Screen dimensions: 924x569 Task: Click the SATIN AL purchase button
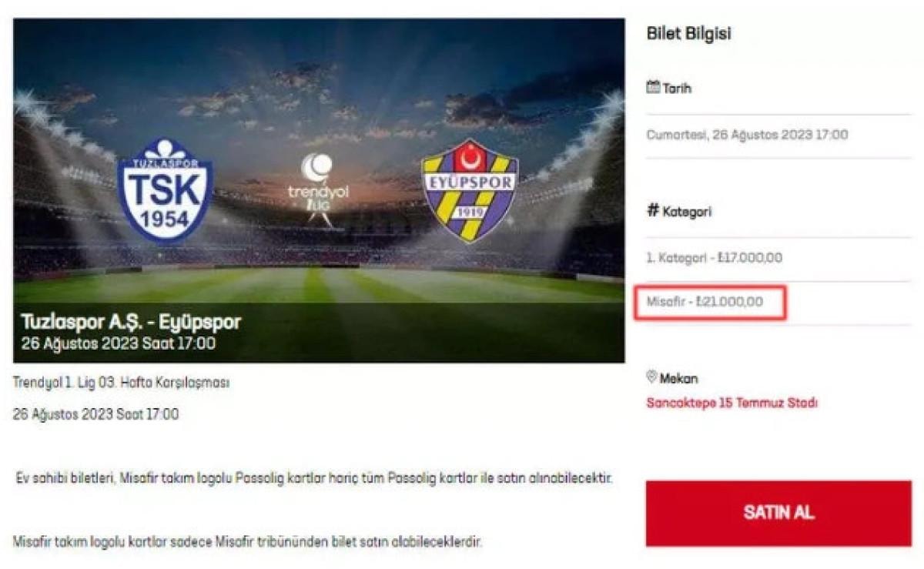pyautogui.click(x=778, y=514)
